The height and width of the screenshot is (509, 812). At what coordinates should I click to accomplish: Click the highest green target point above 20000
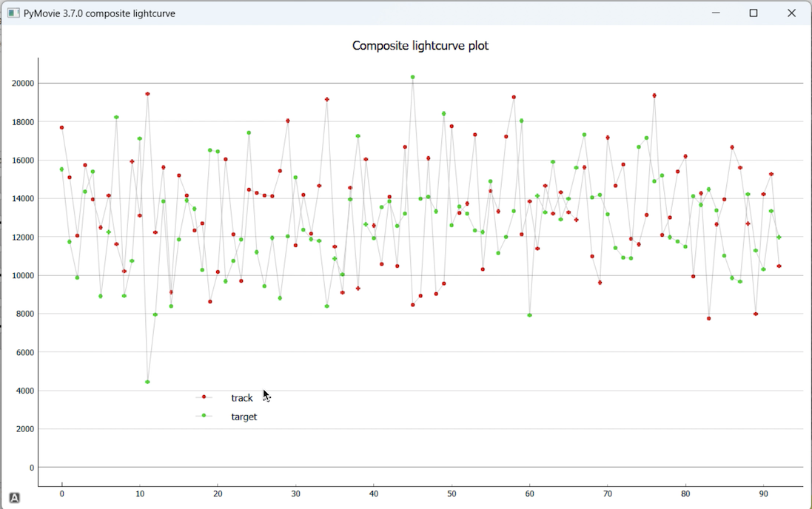click(412, 77)
